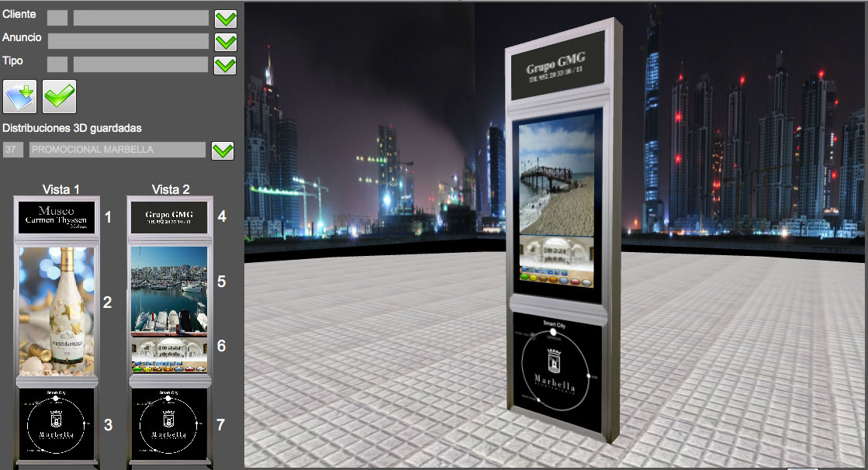868x470 pixels.
Task: Select the Marbella Smart City panel in Vista 2
Action: [170, 421]
